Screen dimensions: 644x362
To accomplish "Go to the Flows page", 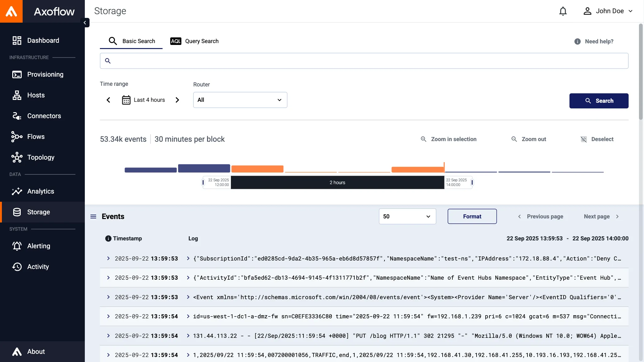I will point(36,137).
